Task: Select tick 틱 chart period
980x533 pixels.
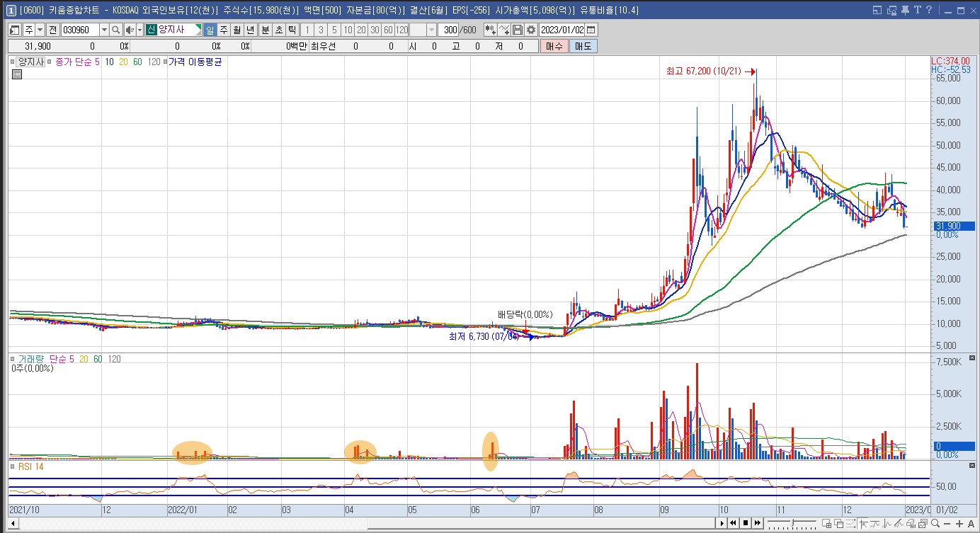Action: tap(292, 30)
